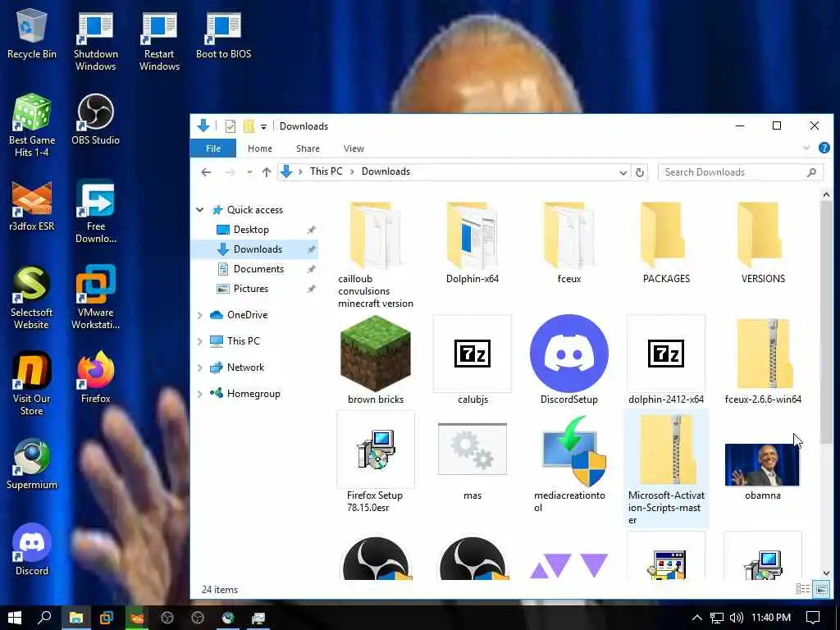This screenshot has width=840, height=630.
Task: Open the cailloub convulsions minecraft version folder
Action: click(x=375, y=254)
